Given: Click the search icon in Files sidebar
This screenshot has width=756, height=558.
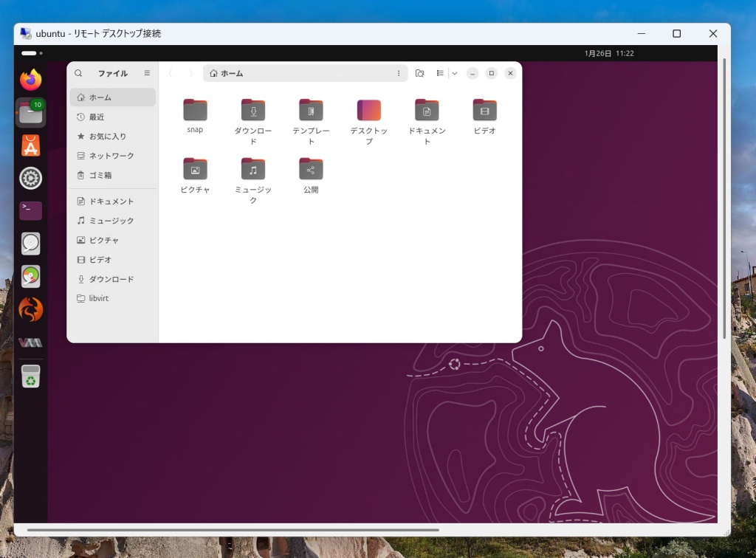Looking at the screenshot, I should [78, 73].
